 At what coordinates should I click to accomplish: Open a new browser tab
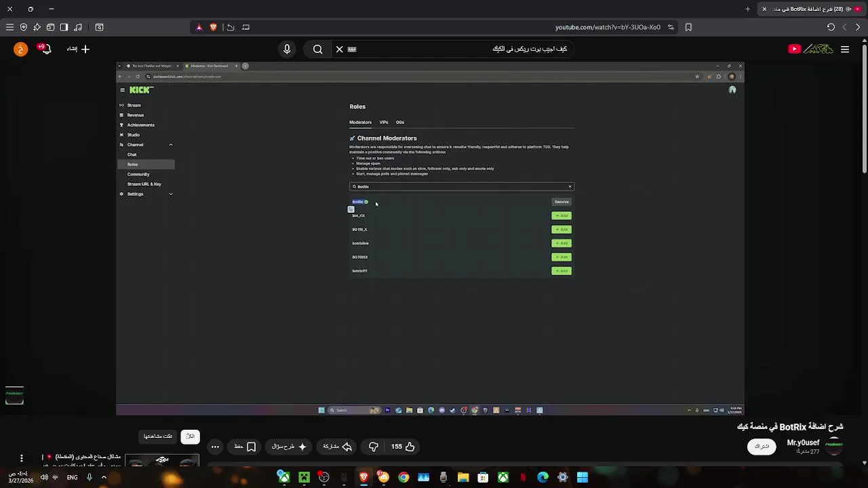tap(748, 9)
